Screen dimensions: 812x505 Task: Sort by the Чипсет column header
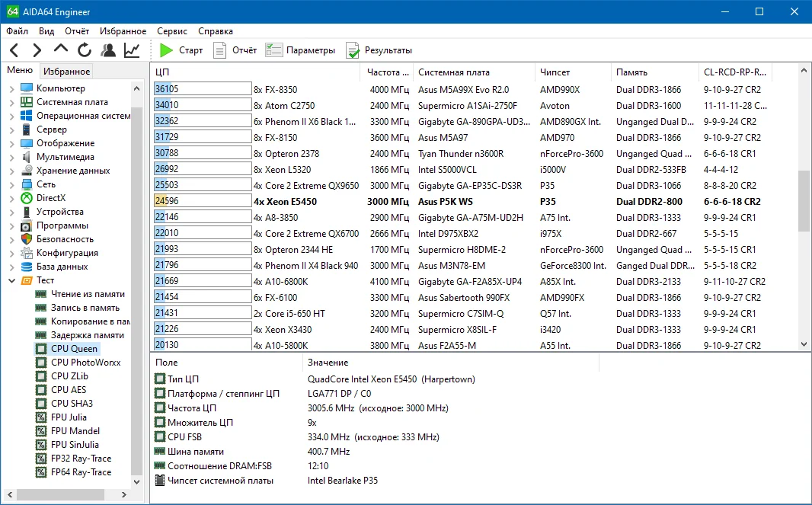(573, 72)
